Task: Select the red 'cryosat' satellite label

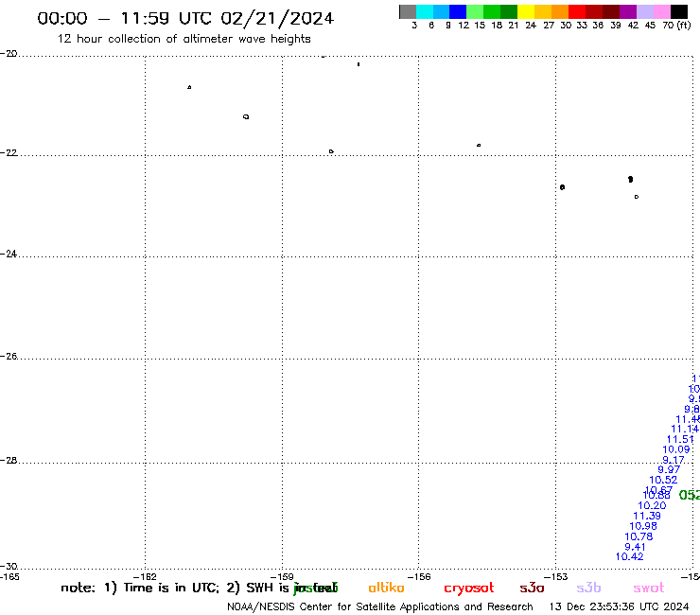Action: point(469,589)
